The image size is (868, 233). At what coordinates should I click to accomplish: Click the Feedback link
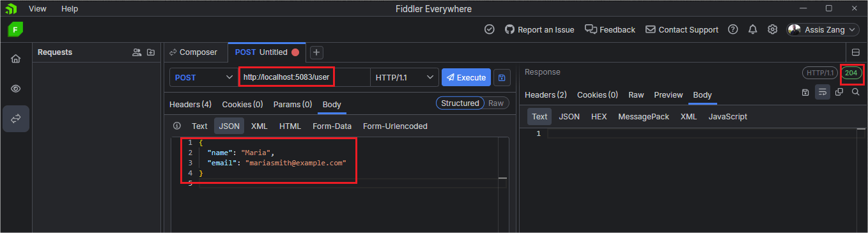point(610,29)
